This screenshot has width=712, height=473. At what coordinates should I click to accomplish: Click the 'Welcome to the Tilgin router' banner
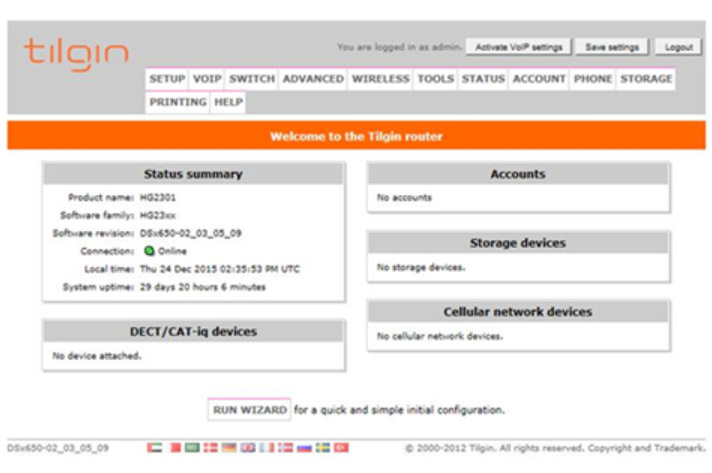pyautogui.click(x=356, y=136)
